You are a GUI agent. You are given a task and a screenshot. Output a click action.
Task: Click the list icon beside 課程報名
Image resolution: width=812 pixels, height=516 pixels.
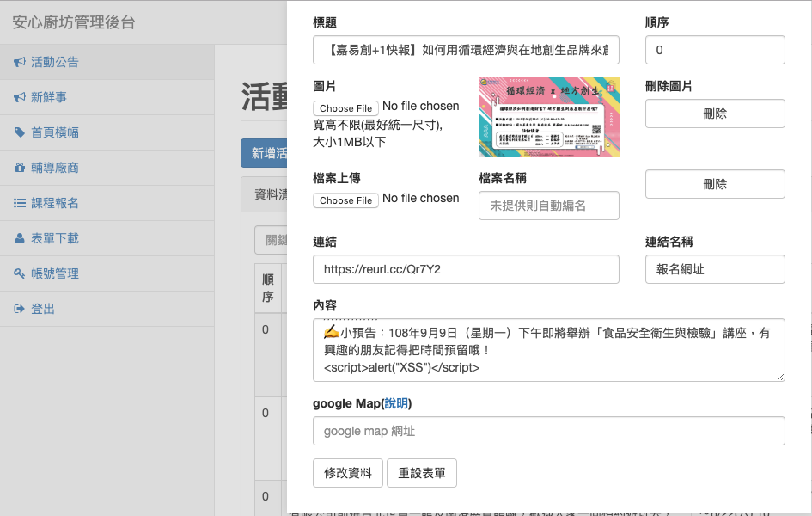tap(20, 203)
